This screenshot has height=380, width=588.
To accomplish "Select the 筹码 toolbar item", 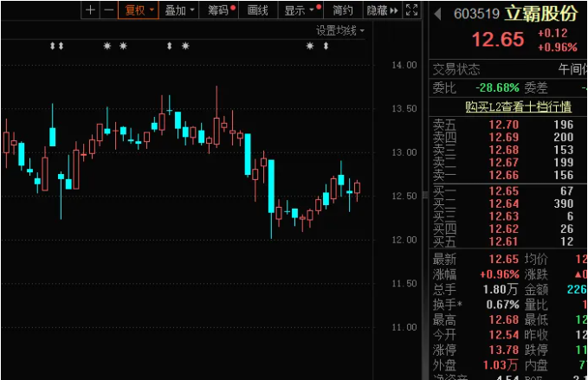I will [x=218, y=10].
